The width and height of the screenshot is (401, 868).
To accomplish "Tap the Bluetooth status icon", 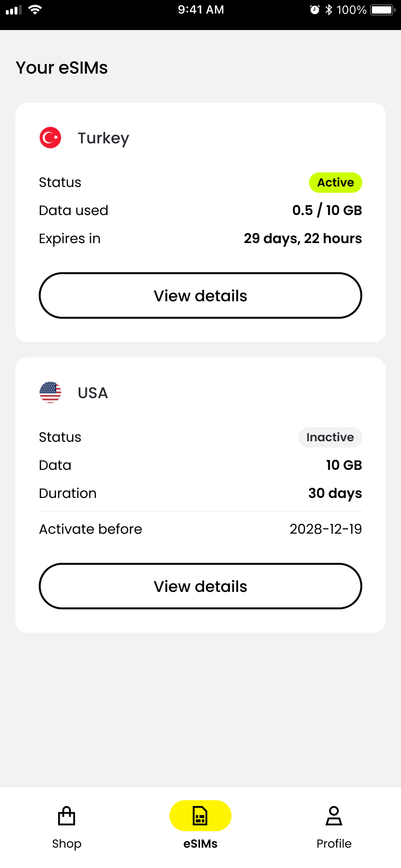I will pyautogui.click(x=329, y=10).
